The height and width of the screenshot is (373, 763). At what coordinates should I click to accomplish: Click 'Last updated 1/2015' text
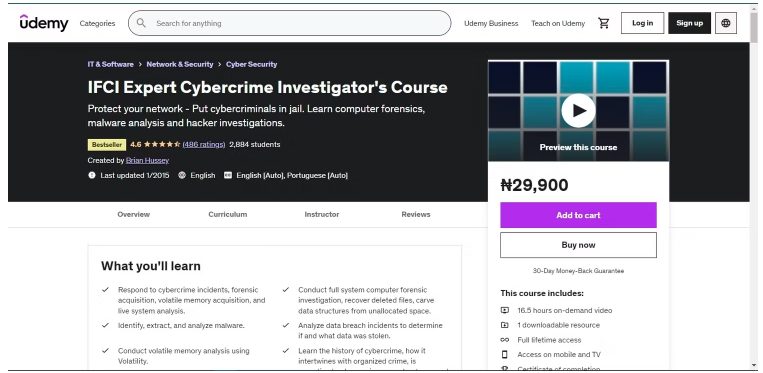click(135, 175)
